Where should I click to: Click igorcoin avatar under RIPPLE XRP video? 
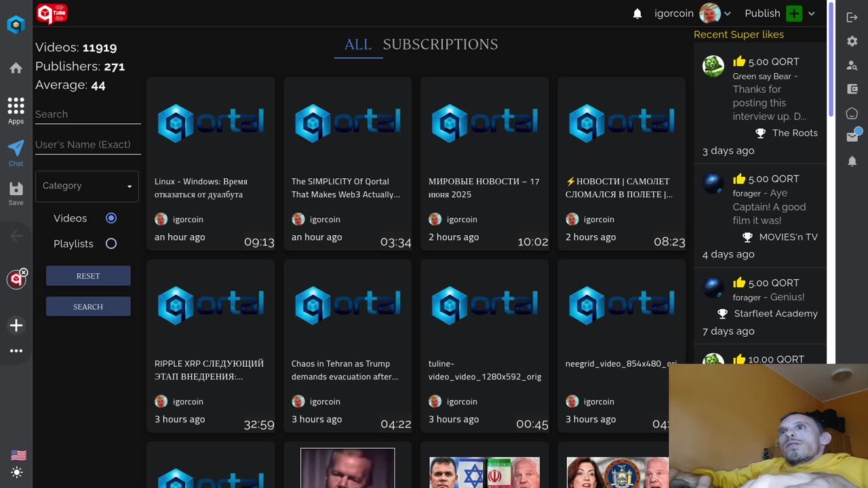coord(161,401)
